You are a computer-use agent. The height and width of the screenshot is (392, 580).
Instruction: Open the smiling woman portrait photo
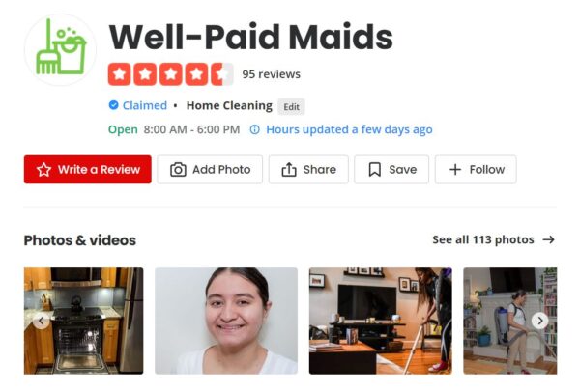coord(226,321)
